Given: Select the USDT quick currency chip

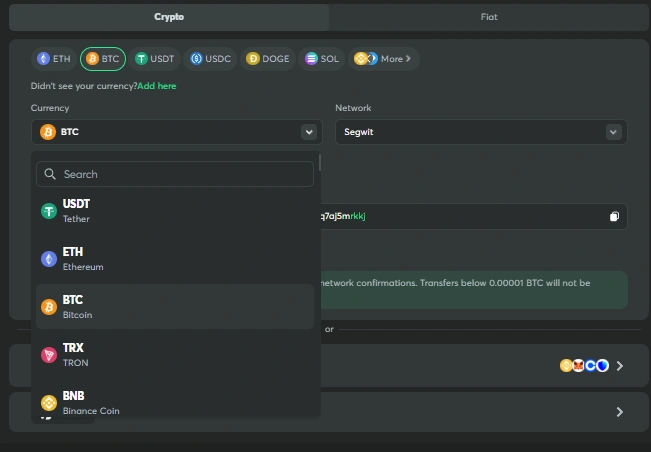Looking at the screenshot, I should pyautogui.click(x=154, y=59).
